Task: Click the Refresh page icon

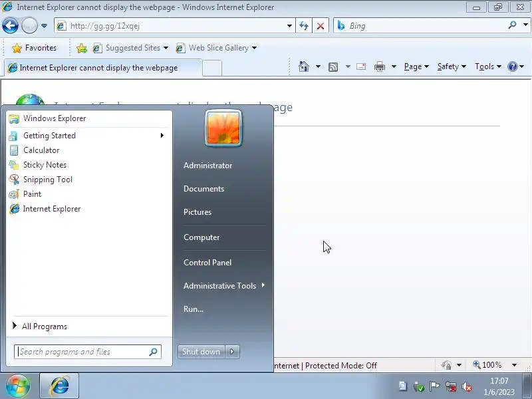Action: coord(304,26)
